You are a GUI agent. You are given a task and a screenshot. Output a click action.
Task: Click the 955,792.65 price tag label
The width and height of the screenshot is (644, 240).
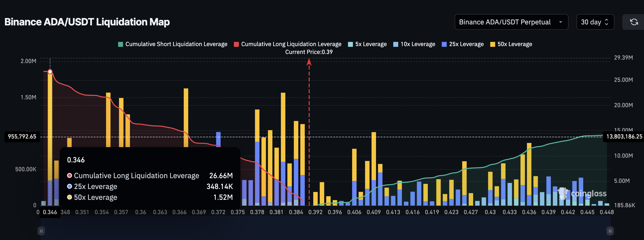pos(22,137)
